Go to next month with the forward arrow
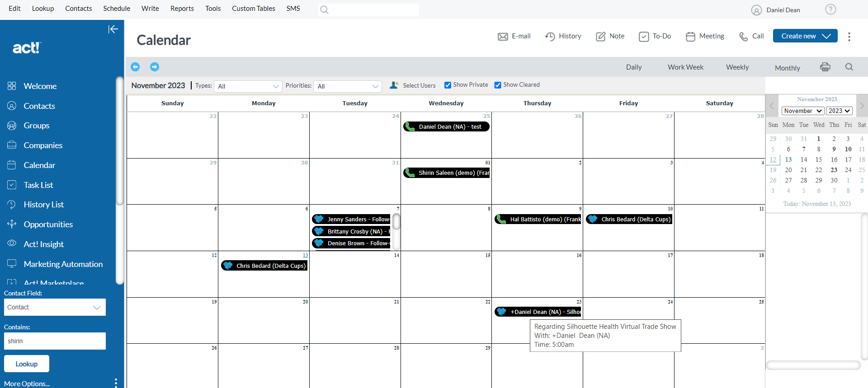Viewport: 868px width, 388px height. coord(155,67)
